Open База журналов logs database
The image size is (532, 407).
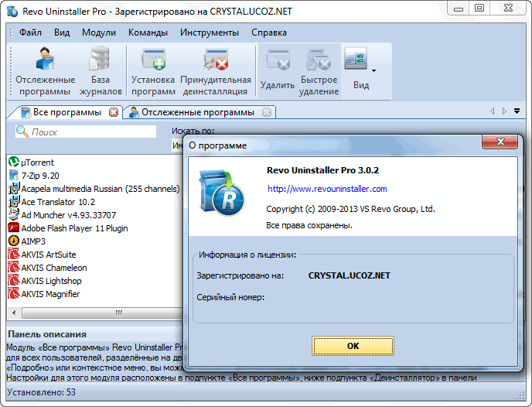pyautogui.click(x=101, y=71)
